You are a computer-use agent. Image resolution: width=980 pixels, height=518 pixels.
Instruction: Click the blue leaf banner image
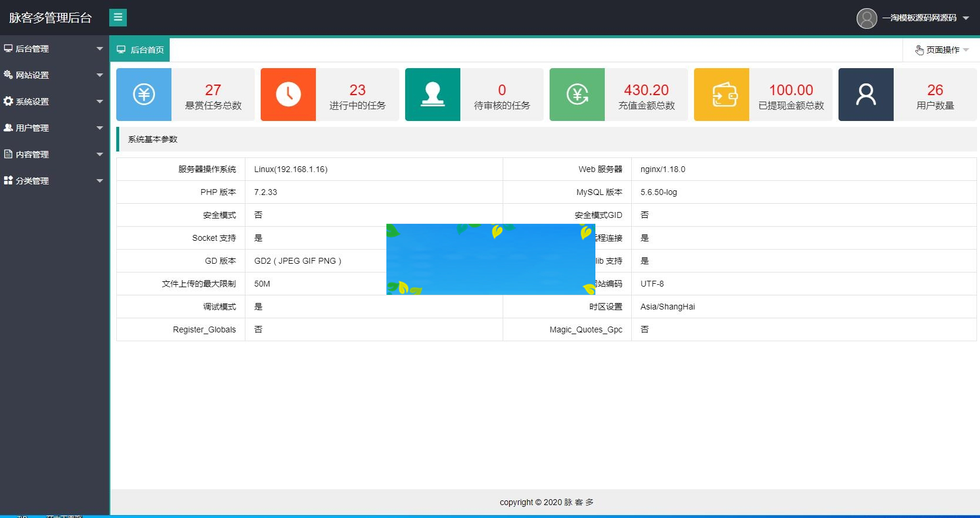490,259
